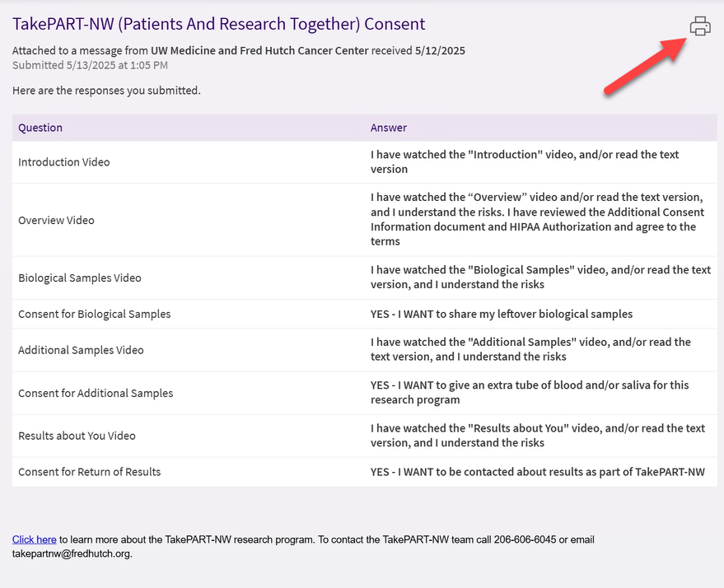724x588 pixels.
Task: Click the Answer column header
Action: pyautogui.click(x=388, y=128)
